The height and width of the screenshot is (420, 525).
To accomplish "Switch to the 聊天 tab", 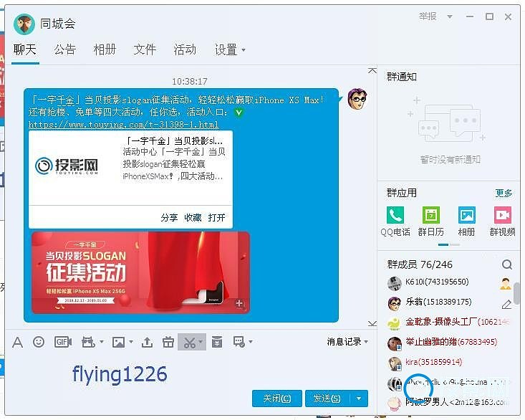I will 25,50.
